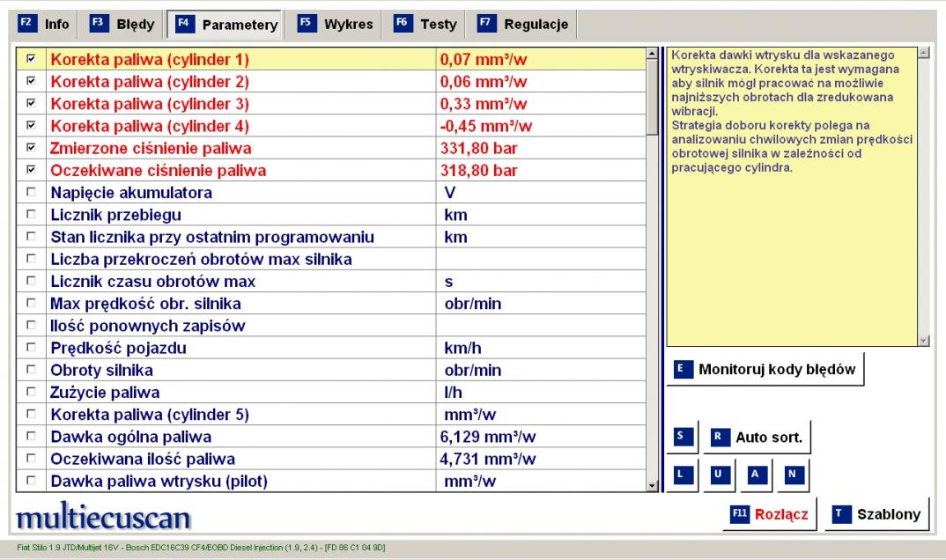
Task: Enable Liczba przekroczeń obrotów max silnika
Action: (31, 259)
